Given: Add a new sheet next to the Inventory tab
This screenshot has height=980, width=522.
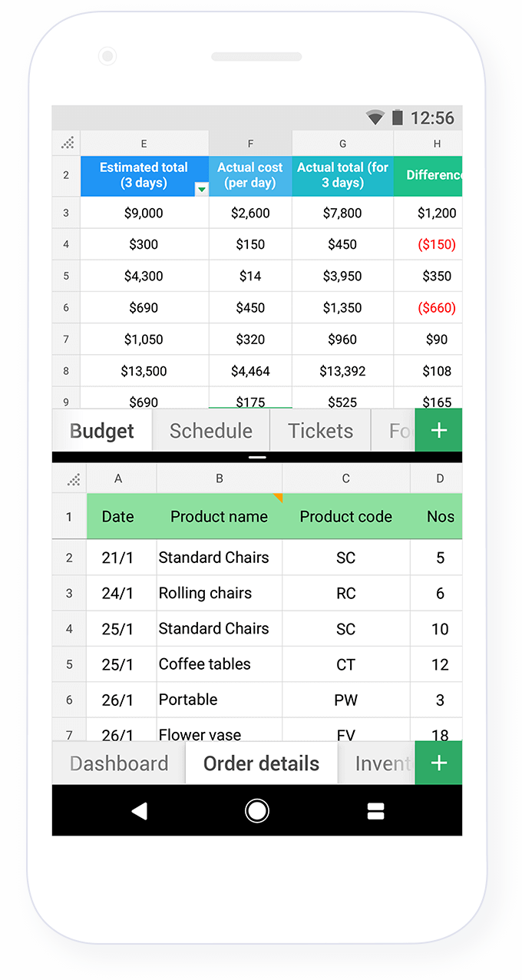Looking at the screenshot, I should point(438,763).
